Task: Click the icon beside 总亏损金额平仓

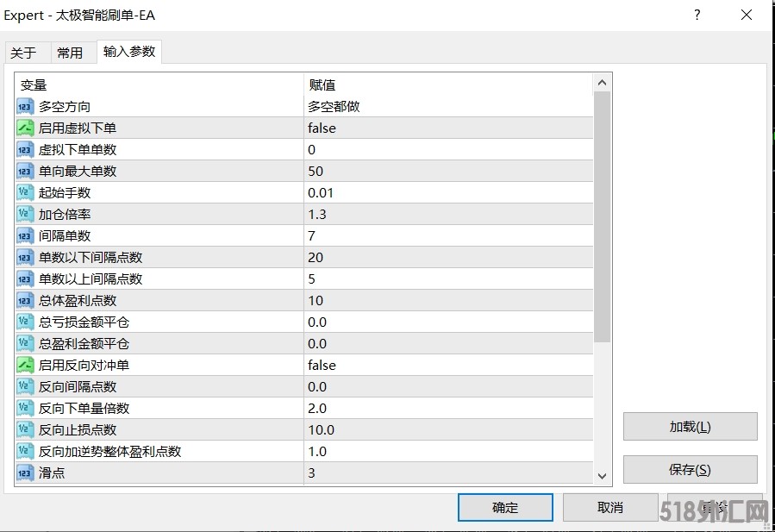Action: click(x=25, y=322)
